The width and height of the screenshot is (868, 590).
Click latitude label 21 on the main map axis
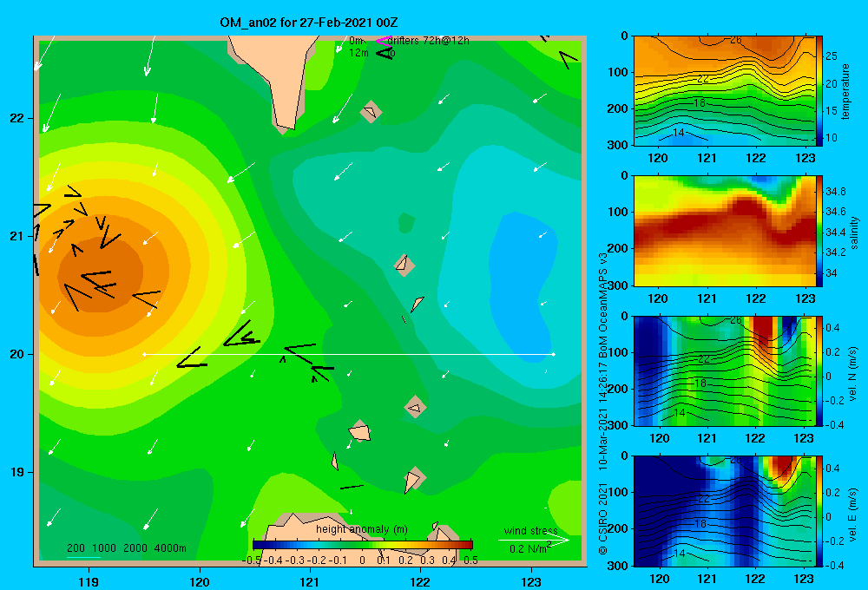[16, 236]
